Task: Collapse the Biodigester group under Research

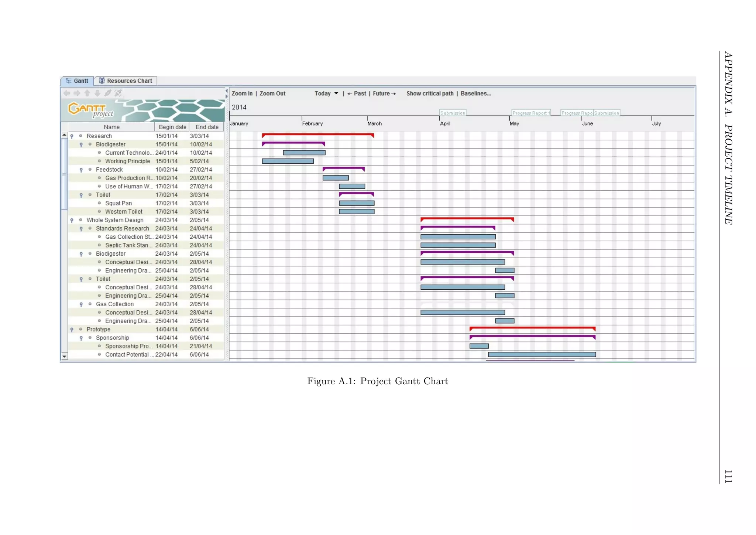Action: point(81,145)
